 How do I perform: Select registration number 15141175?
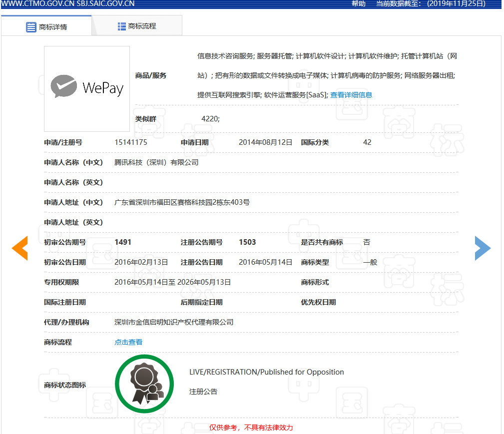[x=131, y=142]
